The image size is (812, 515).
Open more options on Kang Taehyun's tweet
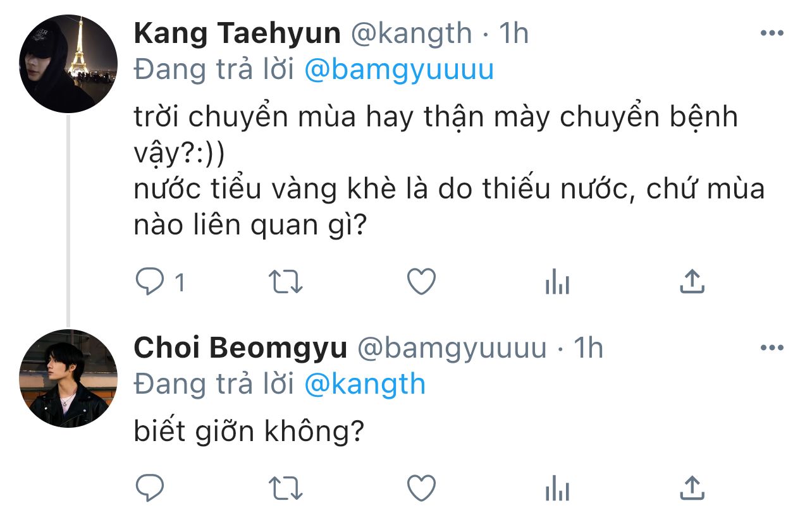[772, 33]
